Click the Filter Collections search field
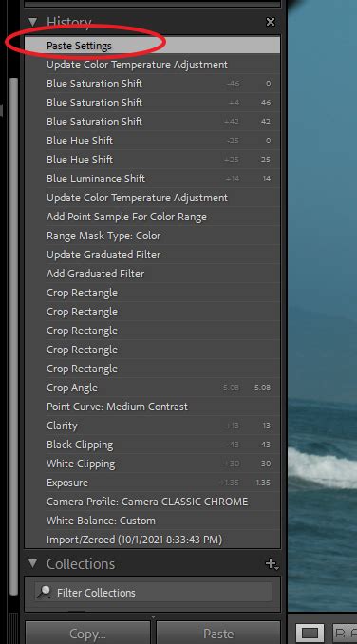The width and height of the screenshot is (357, 644). click(153, 593)
